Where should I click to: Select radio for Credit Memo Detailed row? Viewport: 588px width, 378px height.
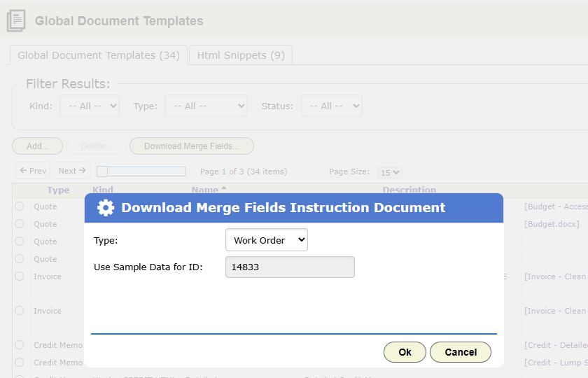(x=20, y=345)
